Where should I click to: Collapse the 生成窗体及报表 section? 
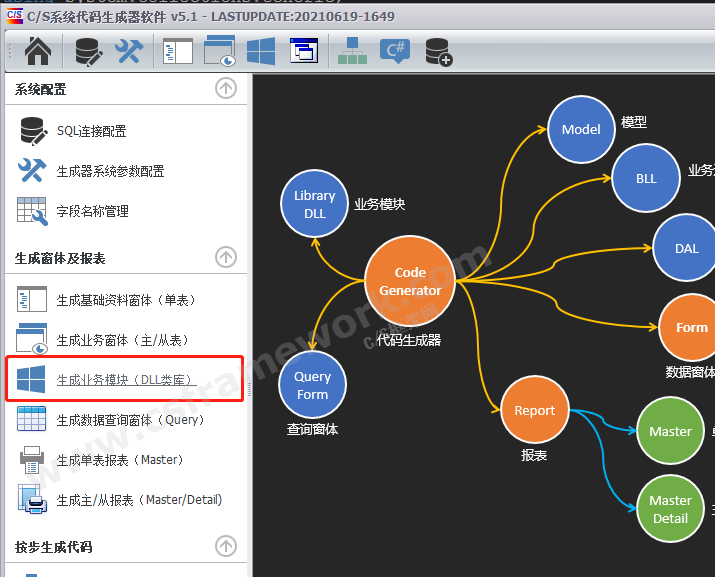tap(226, 258)
